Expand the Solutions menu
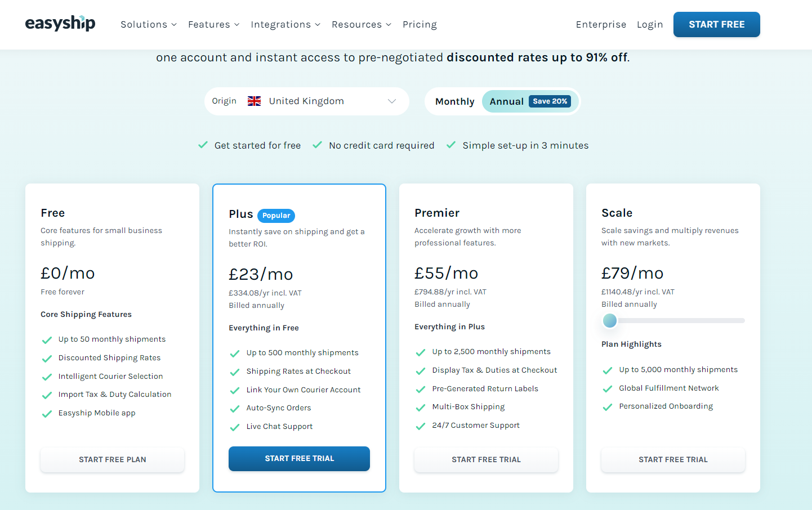Image resolution: width=812 pixels, height=510 pixels. click(148, 24)
